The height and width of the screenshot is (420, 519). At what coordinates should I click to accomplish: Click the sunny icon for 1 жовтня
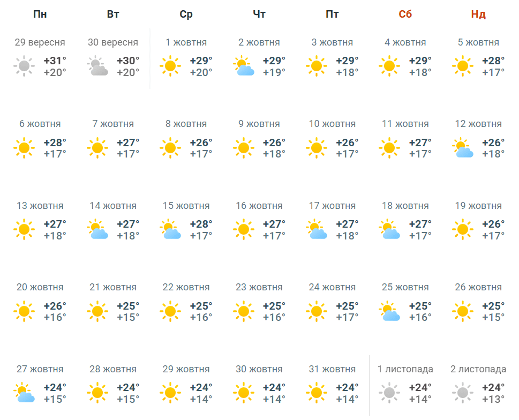click(x=170, y=66)
